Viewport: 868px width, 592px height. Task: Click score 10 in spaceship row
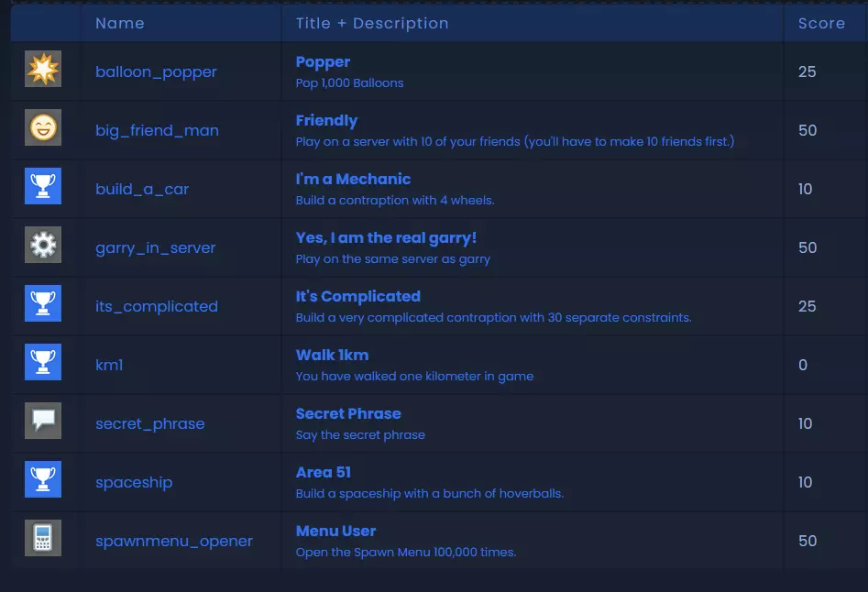[806, 482]
